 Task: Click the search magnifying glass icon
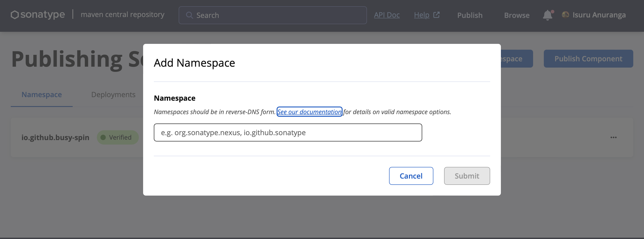coord(190,15)
